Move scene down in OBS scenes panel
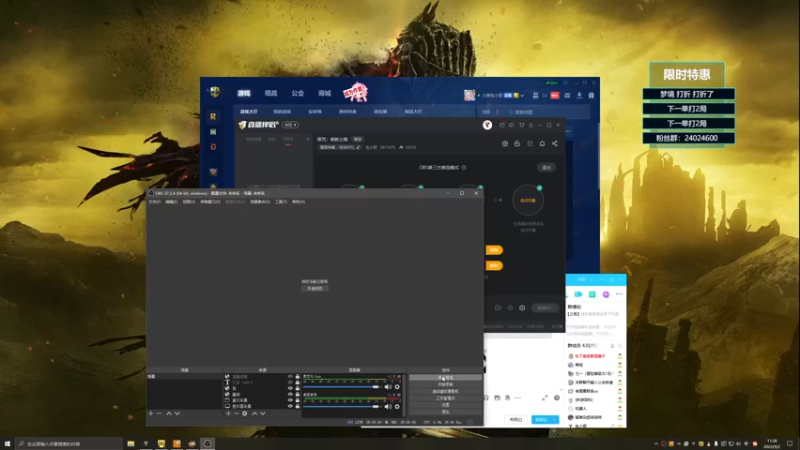This screenshot has width=800, height=450. point(177,413)
